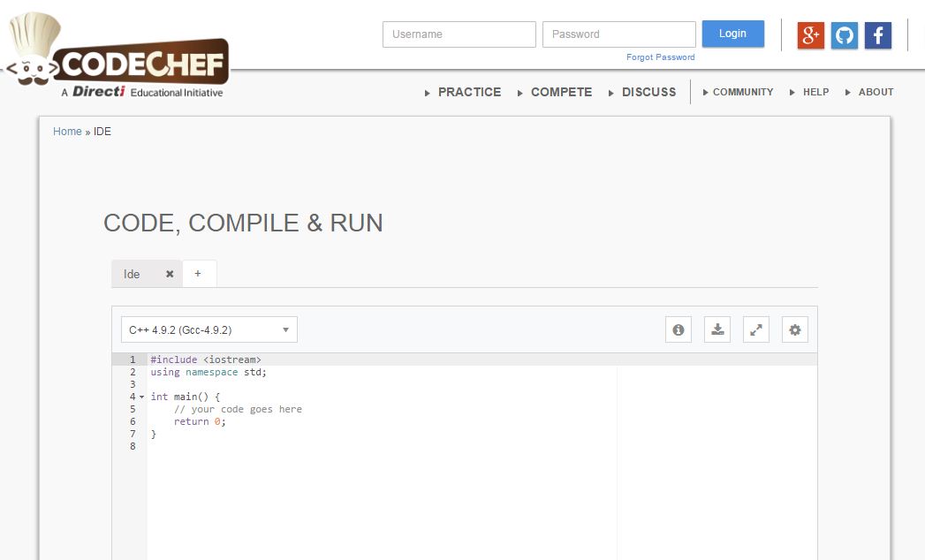Open the editor settings gear

794,329
